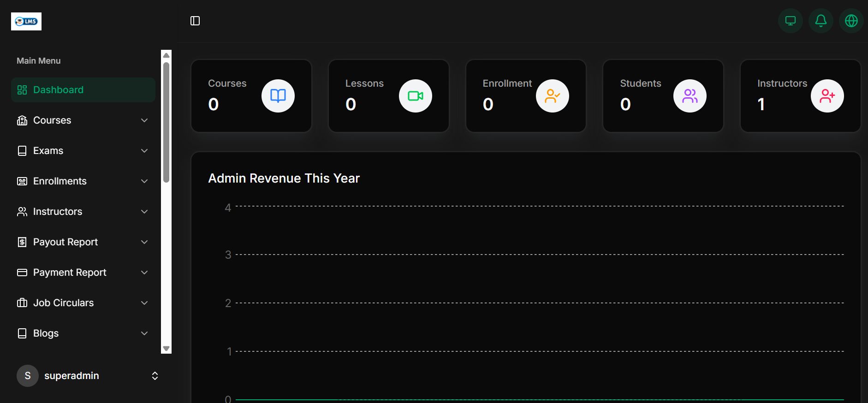This screenshot has width=868, height=403.
Task: Select Enrollments in the main menu
Action: click(x=83, y=181)
